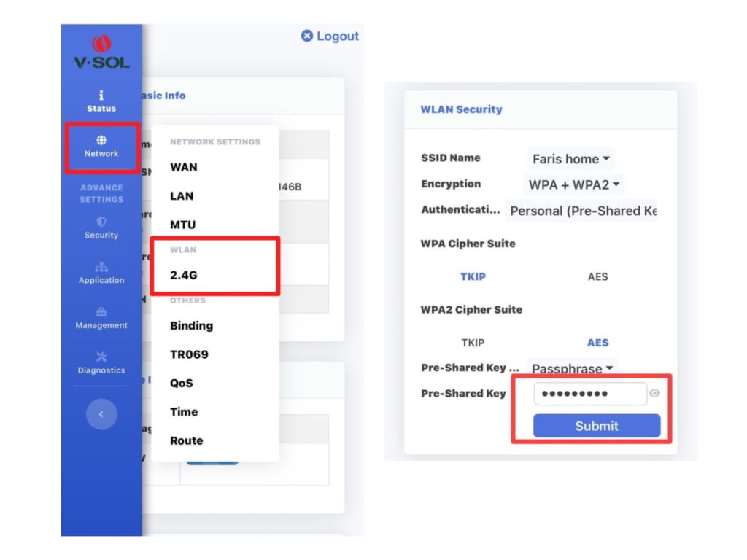Select AES for WPA Cipher Suite
The image size is (747, 560).
pos(597,276)
